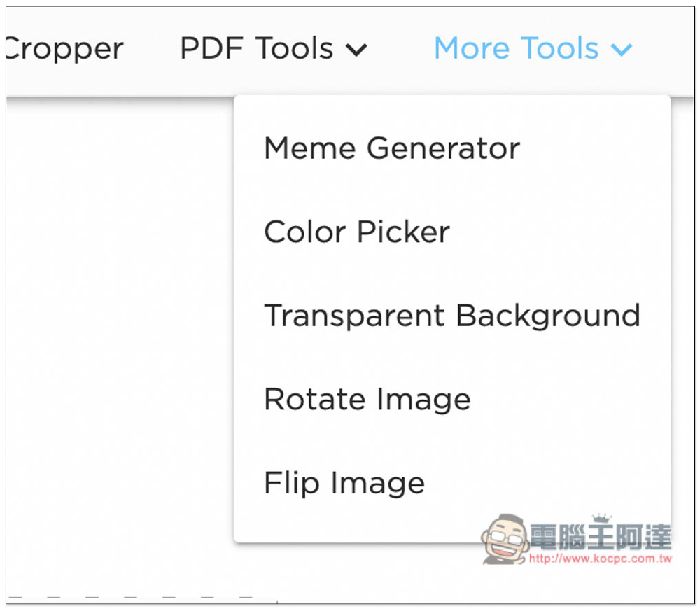The height and width of the screenshot is (611, 700).
Task: Click empty space below Flip Image in dropdown
Action: coord(357,521)
